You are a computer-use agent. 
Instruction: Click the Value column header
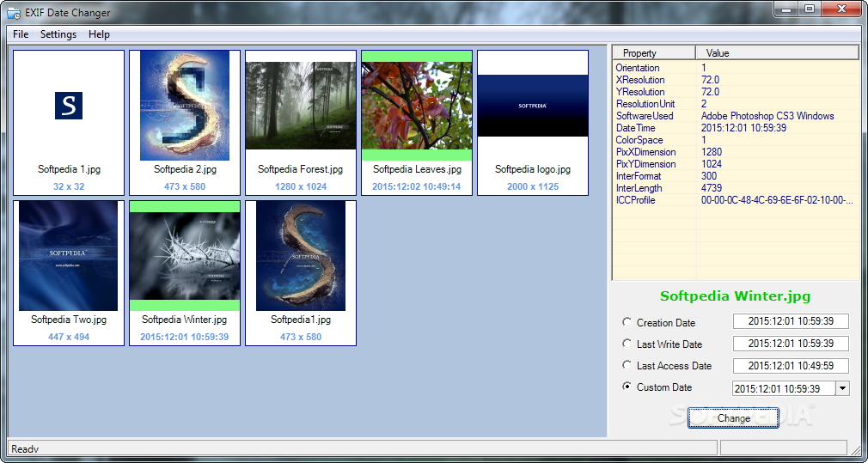(777, 53)
